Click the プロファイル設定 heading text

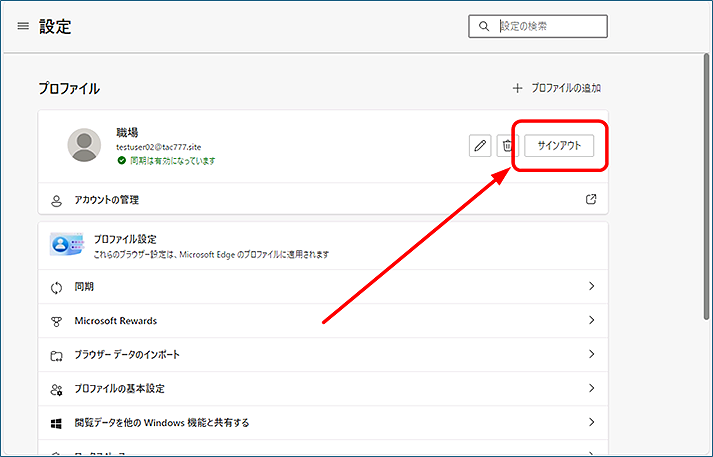pos(125,239)
